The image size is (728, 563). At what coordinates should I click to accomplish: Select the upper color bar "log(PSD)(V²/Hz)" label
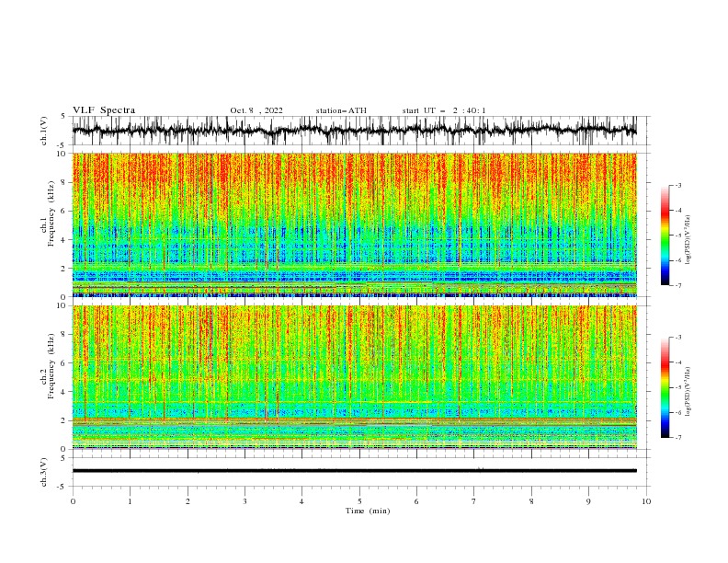688,240
